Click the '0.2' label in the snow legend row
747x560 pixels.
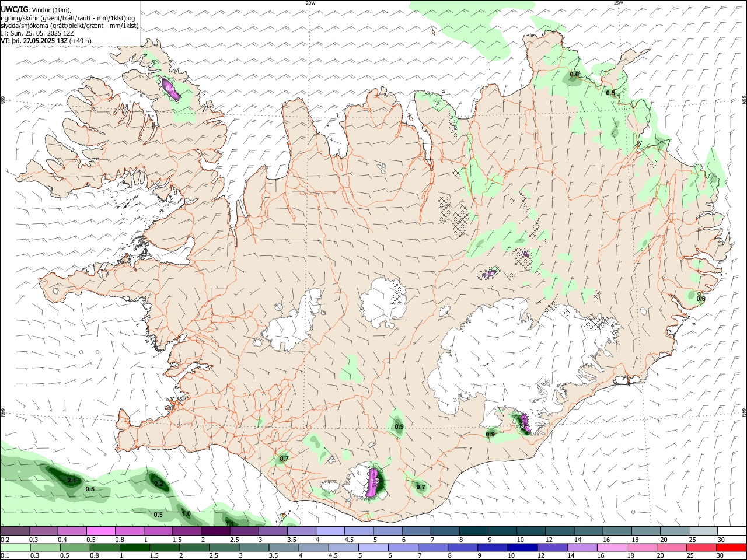click(x=5, y=540)
